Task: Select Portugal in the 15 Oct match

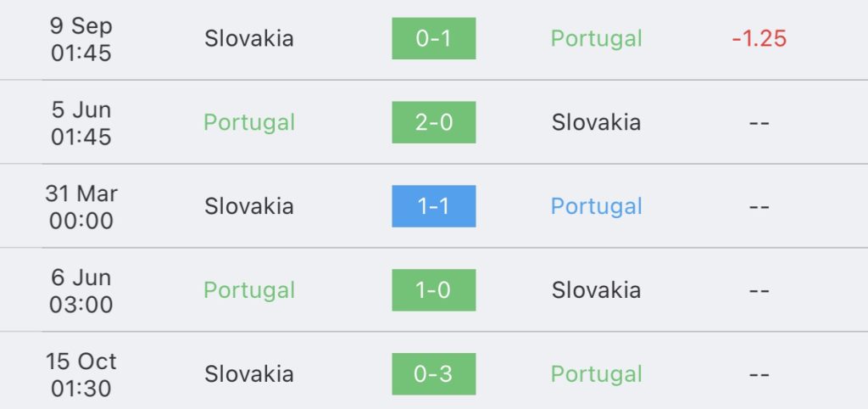Action: pyautogui.click(x=596, y=375)
